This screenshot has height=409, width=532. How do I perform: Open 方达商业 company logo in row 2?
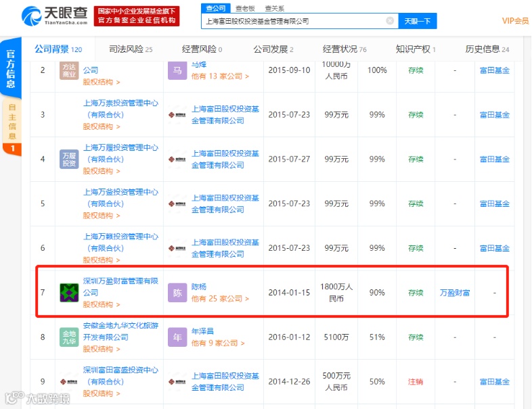click(x=69, y=70)
